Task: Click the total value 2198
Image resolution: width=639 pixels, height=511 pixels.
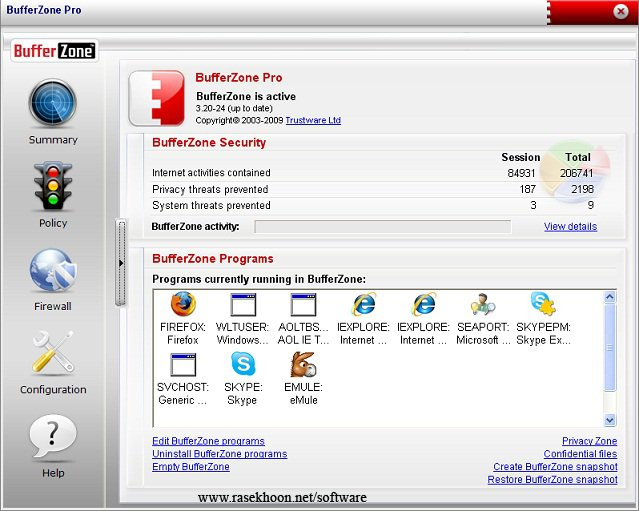Action: [x=582, y=189]
